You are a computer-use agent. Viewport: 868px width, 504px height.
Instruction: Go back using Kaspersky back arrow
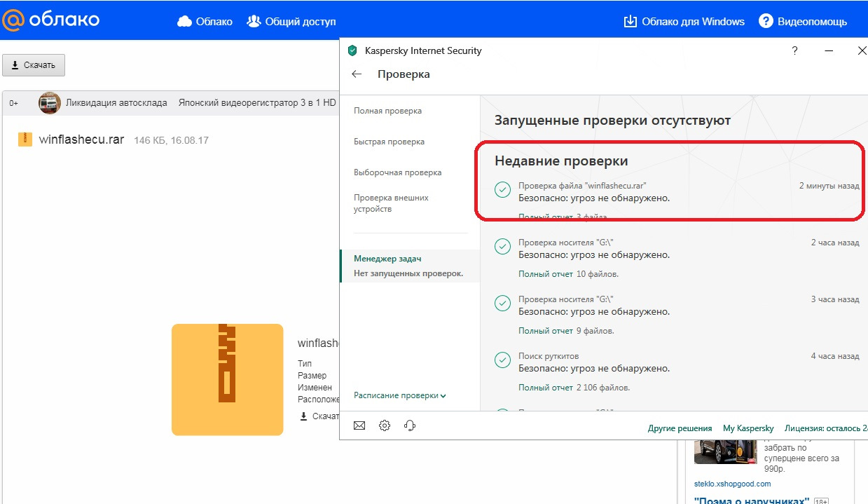click(357, 74)
